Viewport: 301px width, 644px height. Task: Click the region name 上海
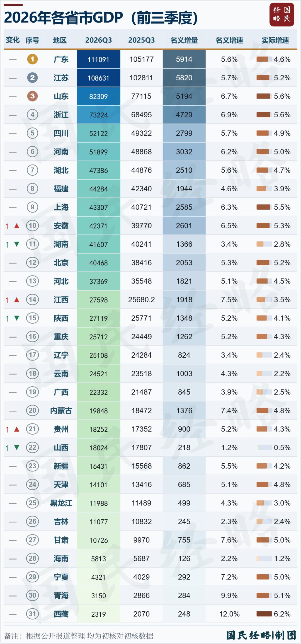click(x=61, y=207)
